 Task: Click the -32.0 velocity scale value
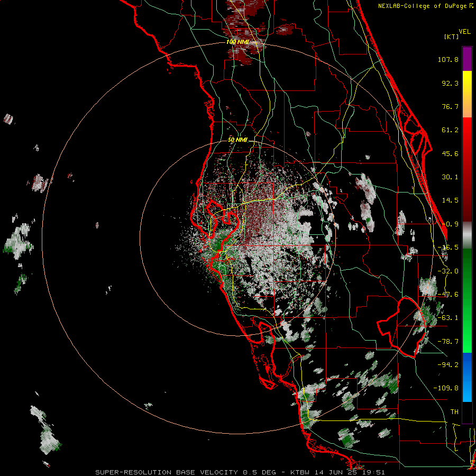point(448,271)
